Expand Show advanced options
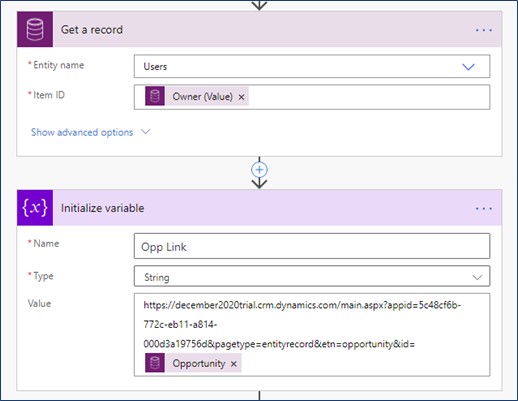Viewport: 518px width, 401px height. click(90, 132)
